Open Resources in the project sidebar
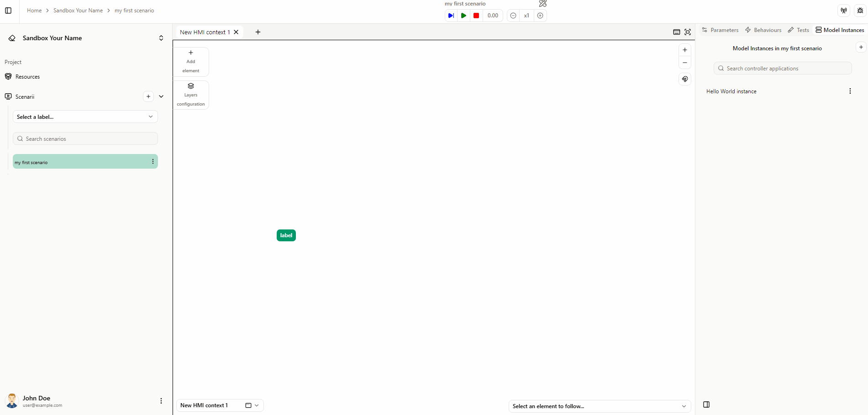The height and width of the screenshot is (415, 868). [x=27, y=77]
